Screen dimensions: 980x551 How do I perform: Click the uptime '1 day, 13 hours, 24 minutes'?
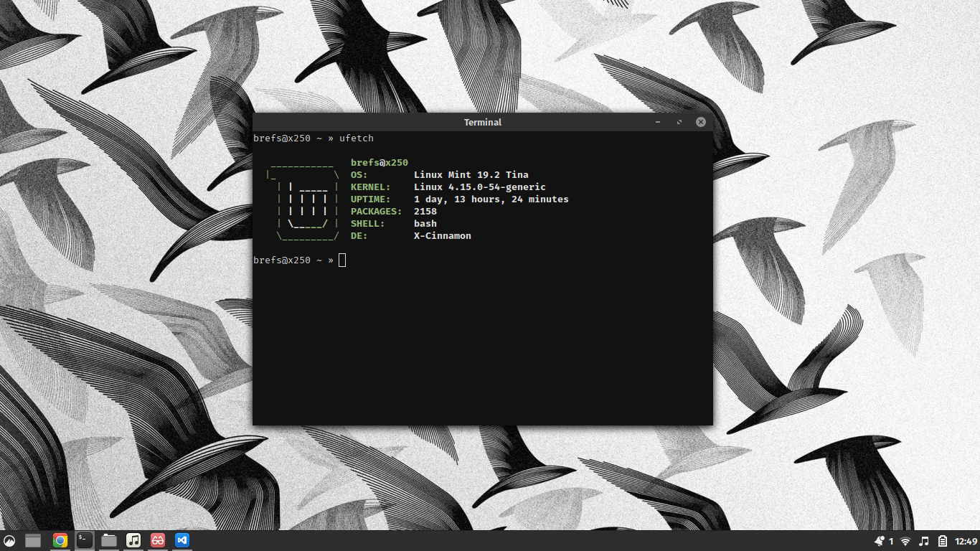[x=491, y=199]
